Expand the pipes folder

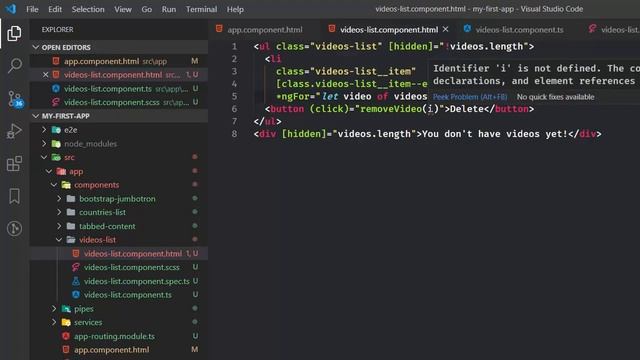pos(54,309)
